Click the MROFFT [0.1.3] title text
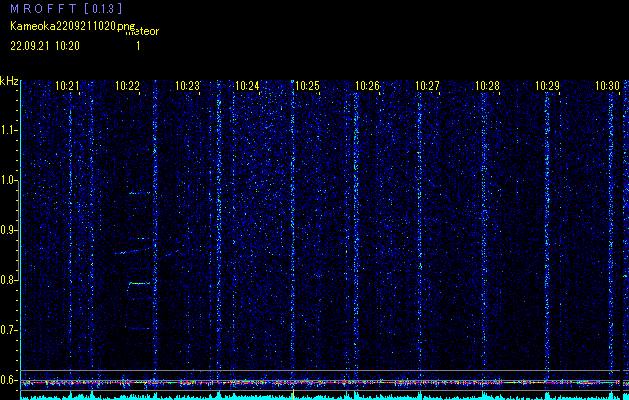The width and height of the screenshot is (629, 400). (x=66, y=8)
